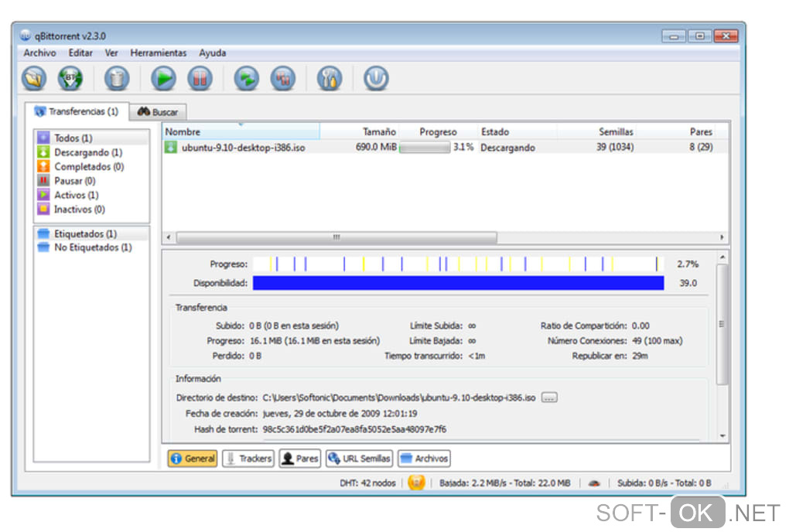The image size is (789, 532).
Task: Delete the selected torrent via the trash icon
Action: point(117,78)
